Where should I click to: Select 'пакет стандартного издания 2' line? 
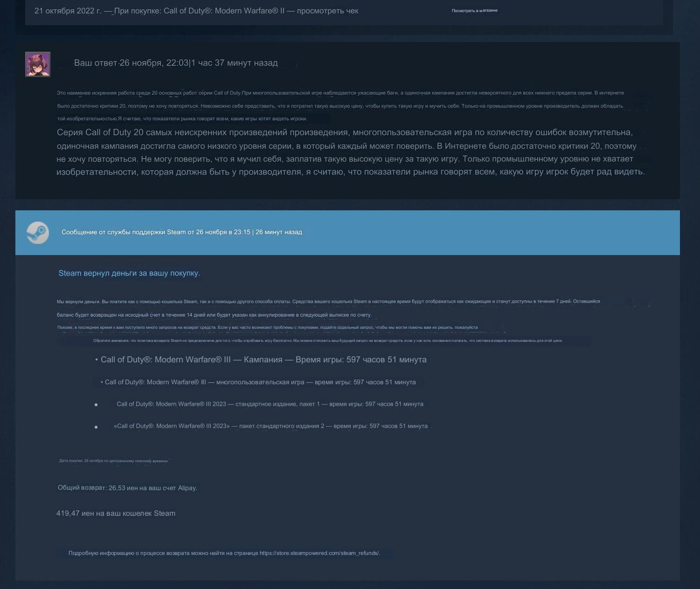[x=270, y=426]
